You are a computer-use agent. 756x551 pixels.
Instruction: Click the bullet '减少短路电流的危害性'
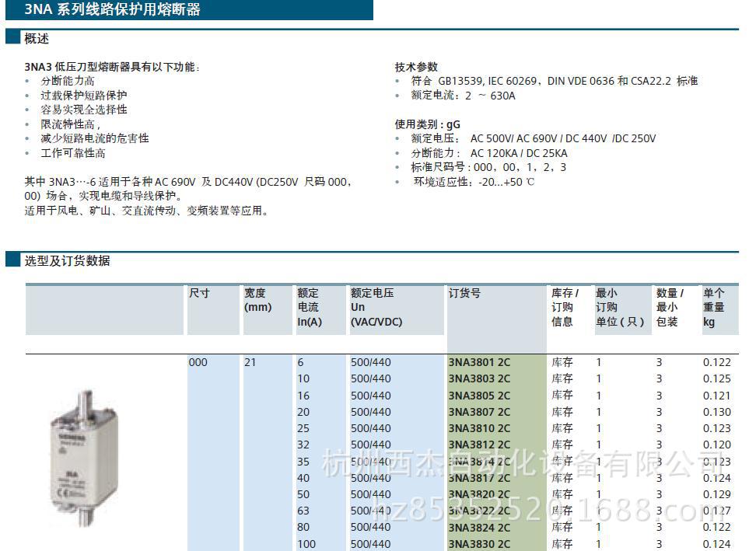[x=95, y=138]
